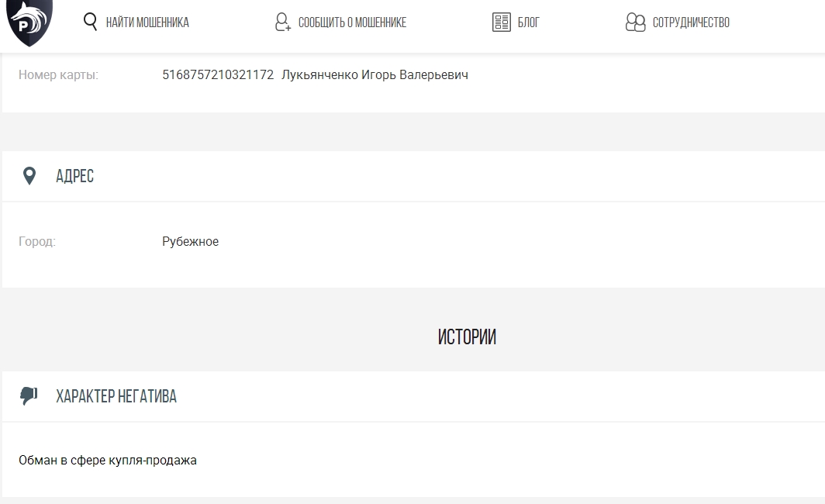Go to the Блог section
This screenshot has height=504, width=825.
(x=529, y=22)
